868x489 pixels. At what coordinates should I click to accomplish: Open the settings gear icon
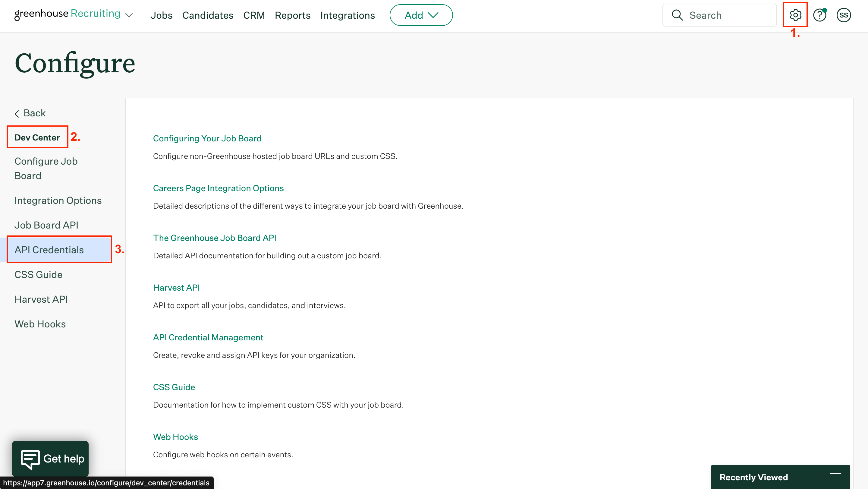click(795, 15)
